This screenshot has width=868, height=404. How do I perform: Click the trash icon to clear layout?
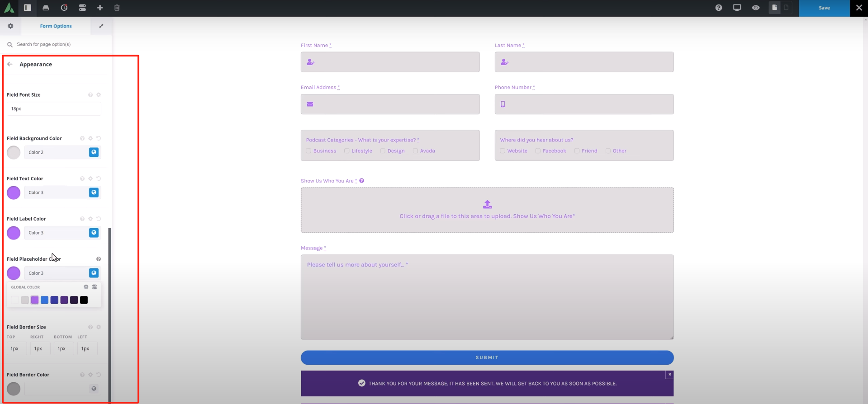tap(117, 8)
